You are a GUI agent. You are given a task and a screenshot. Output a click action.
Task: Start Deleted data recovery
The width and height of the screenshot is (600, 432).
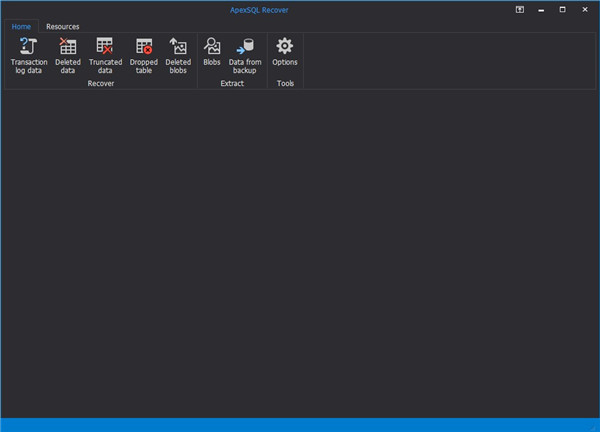pyautogui.click(x=68, y=55)
